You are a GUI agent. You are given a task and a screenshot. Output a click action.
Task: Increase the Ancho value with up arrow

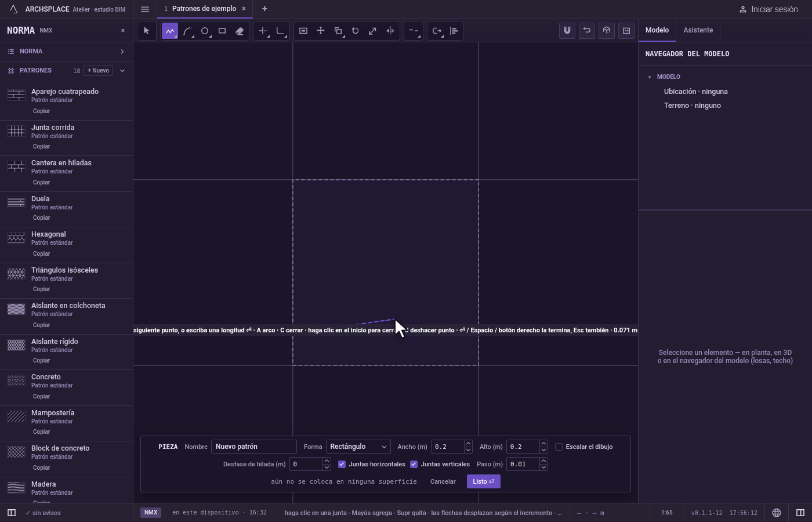tap(468, 444)
